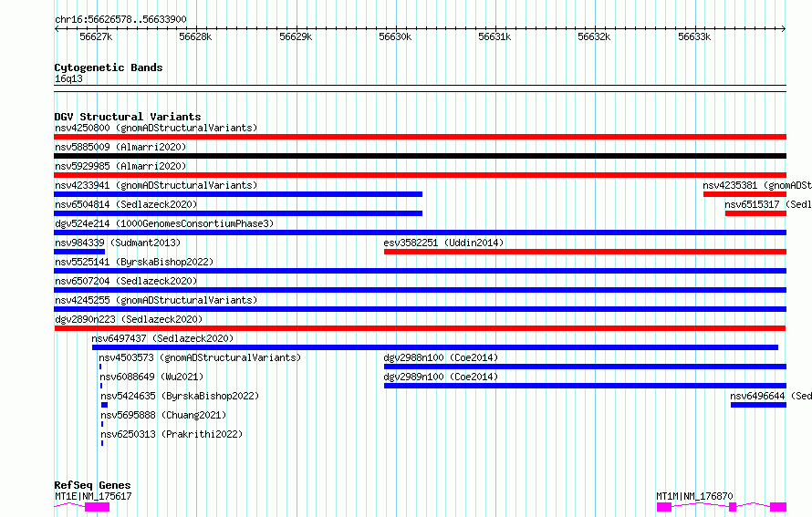
Task: Click the nsv6504814 (Sedlazeck2020) label
Action: [126, 204]
